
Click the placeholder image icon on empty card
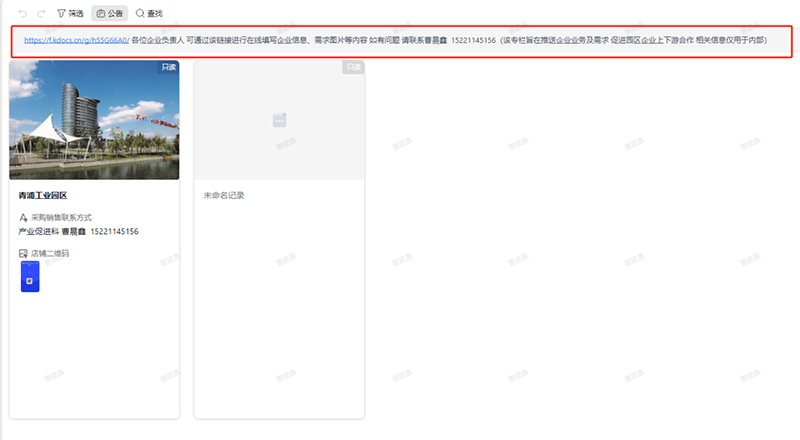279,120
